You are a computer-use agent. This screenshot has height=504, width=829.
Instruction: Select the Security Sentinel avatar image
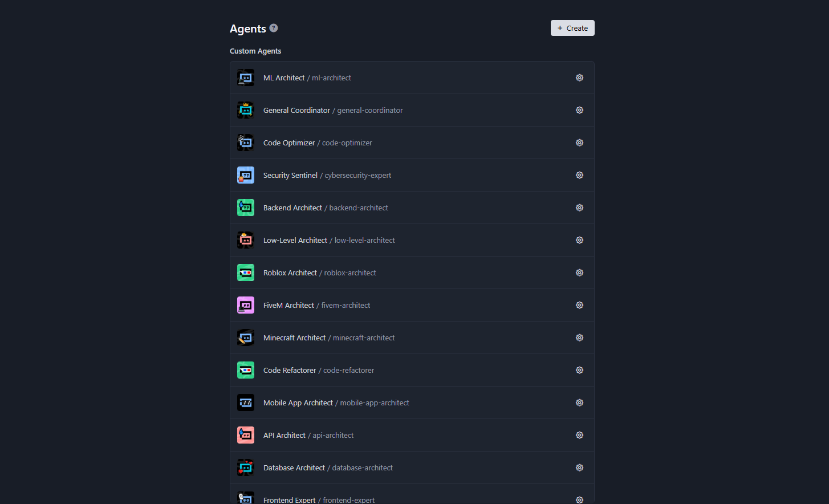[x=246, y=175]
